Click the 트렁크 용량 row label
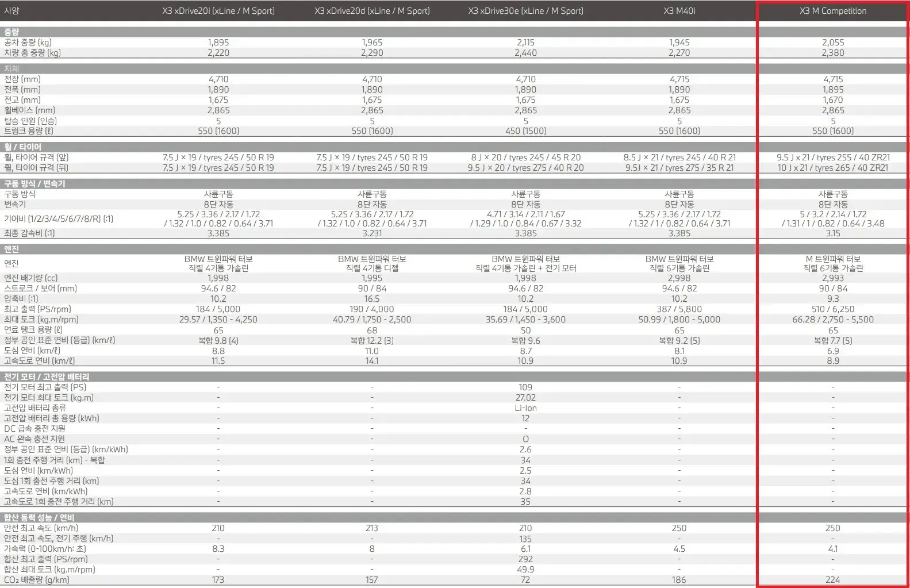Viewport: 910px width, 588px height. coord(29,131)
